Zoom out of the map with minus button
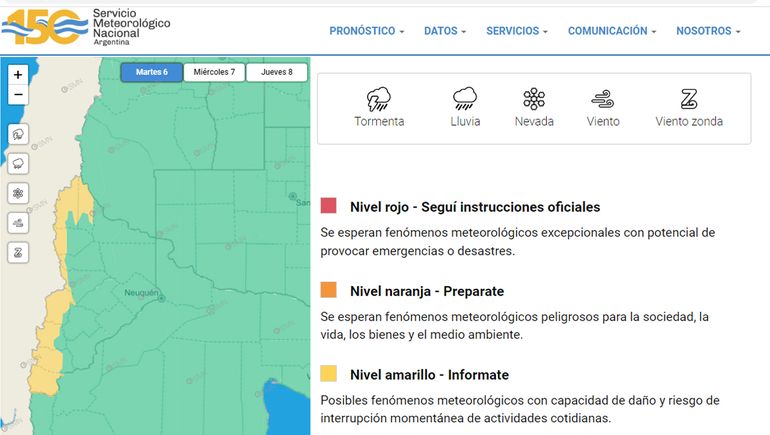The image size is (770, 435). (18, 95)
